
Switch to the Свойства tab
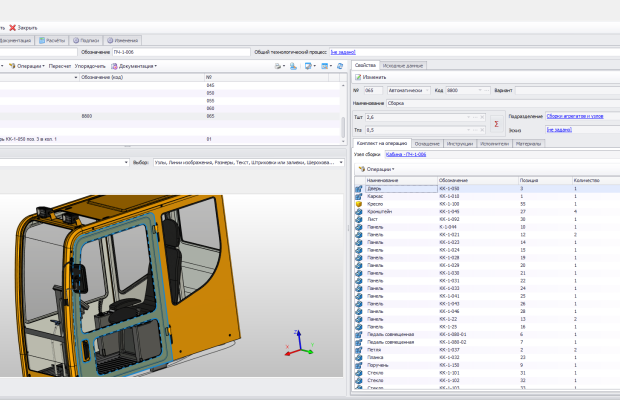(365, 65)
